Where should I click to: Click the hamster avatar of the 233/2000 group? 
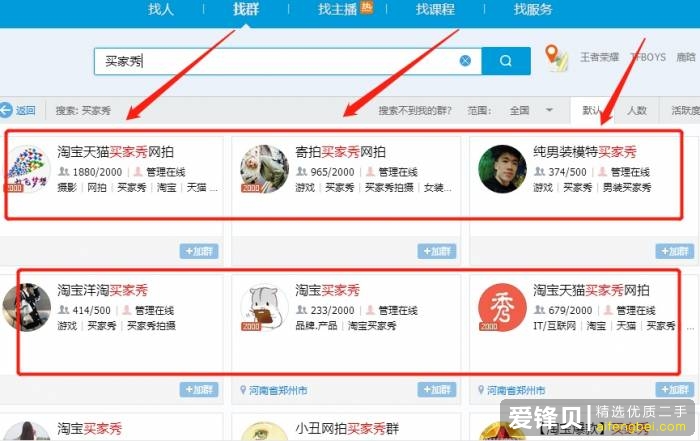[264, 308]
